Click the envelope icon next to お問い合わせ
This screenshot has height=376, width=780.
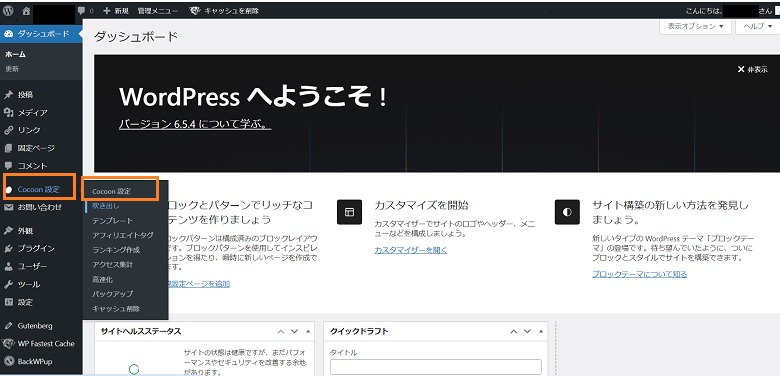click(x=8, y=207)
